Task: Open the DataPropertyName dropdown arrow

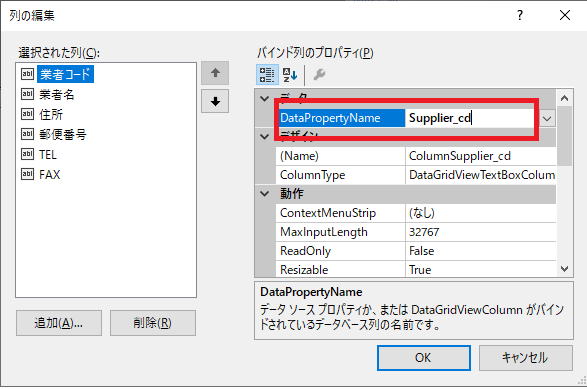Action: pos(547,119)
